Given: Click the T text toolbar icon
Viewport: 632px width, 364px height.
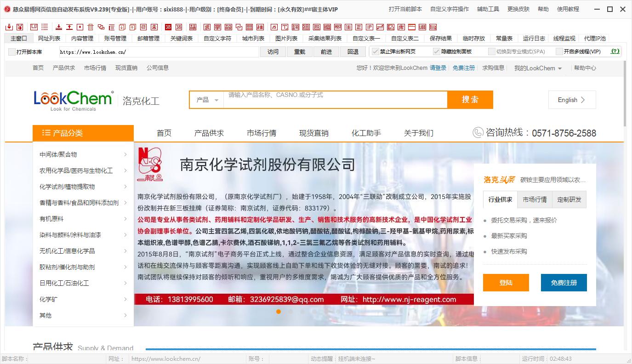Looking at the screenshot, I should click(285, 27).
